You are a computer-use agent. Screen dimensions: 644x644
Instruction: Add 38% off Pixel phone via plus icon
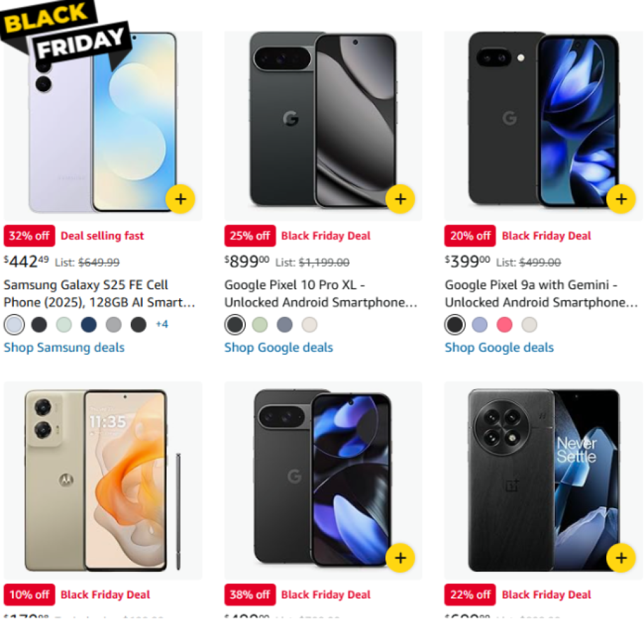pos(401,558)
